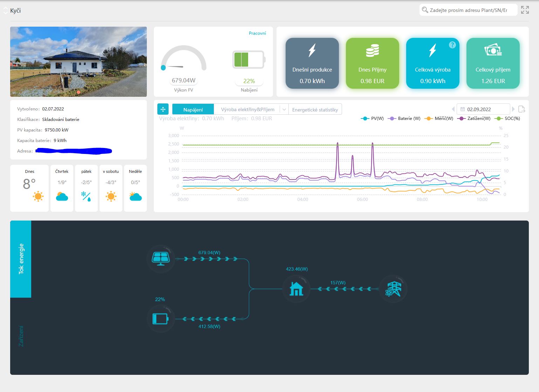Select the Zařízení side tab
The width and height of the screenshot is (539, 392).
pyautogui.click(x=21, y=336)
